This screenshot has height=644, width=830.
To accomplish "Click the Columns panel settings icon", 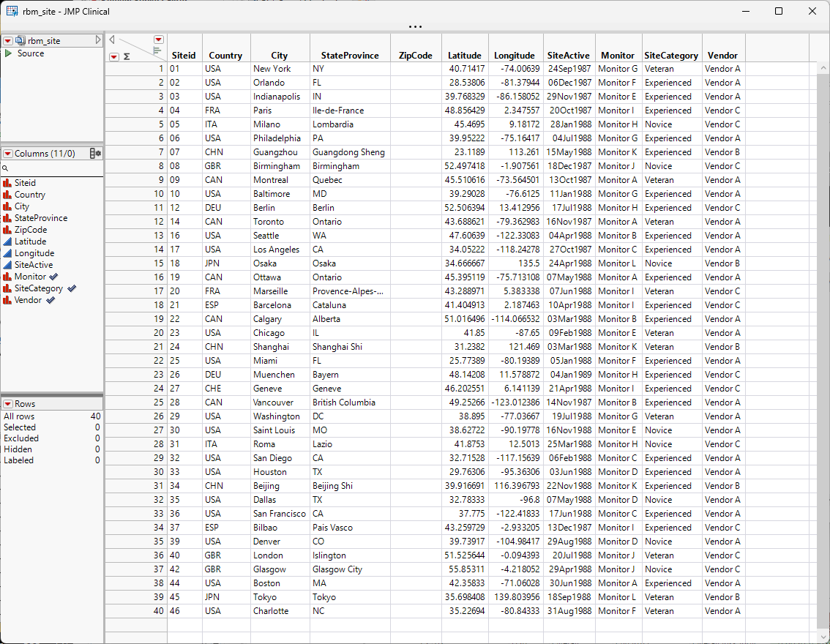I will tap(95, 154).
